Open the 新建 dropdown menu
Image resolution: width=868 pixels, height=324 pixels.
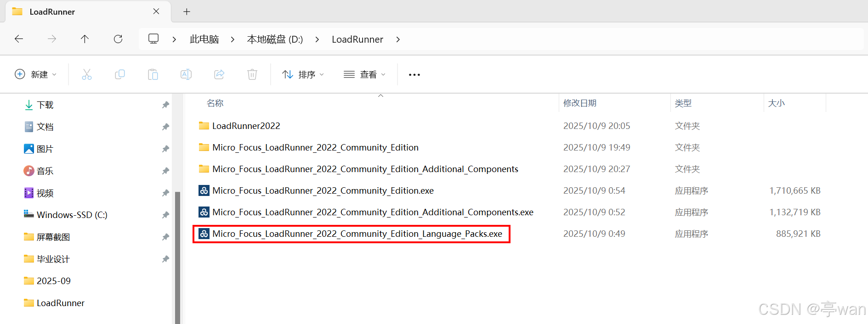click(x=36, y=74)
